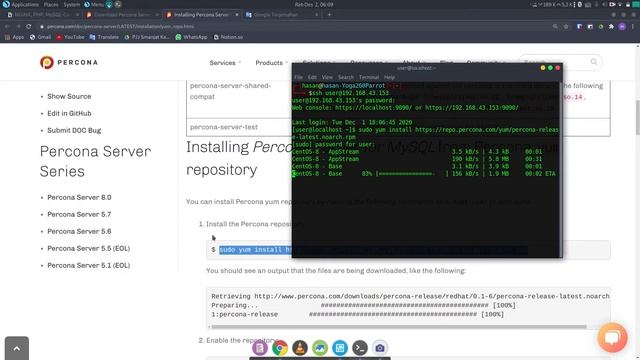Image resolution: width=640 pixels, height=360 pixels.
Task: Open a new browser tab
Action: click(329, 15)
